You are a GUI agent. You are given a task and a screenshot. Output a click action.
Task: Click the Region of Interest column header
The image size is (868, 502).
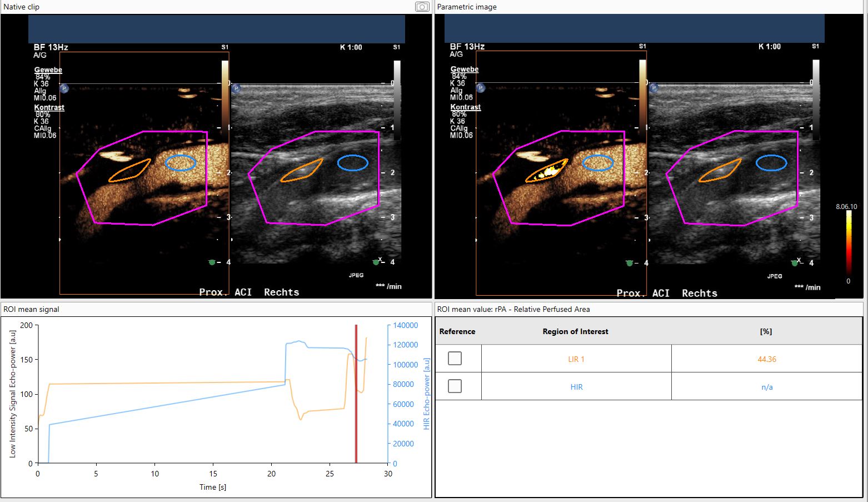(x=575, y=331)
